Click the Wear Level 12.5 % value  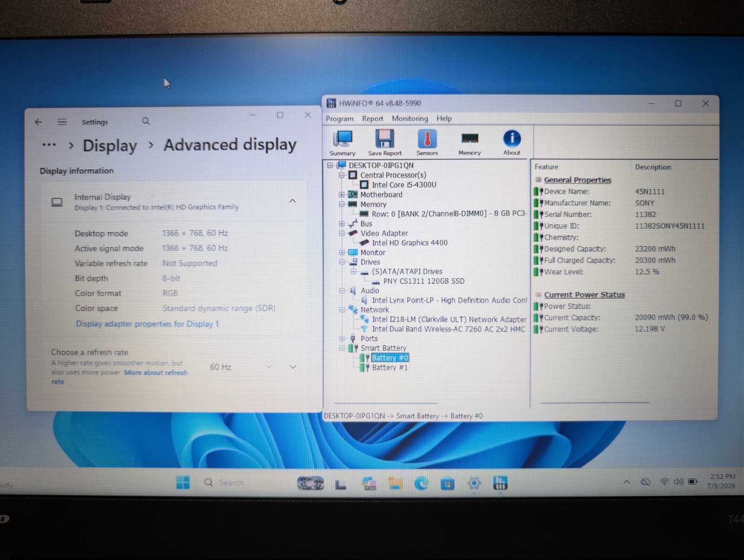[x=647, y=272]
